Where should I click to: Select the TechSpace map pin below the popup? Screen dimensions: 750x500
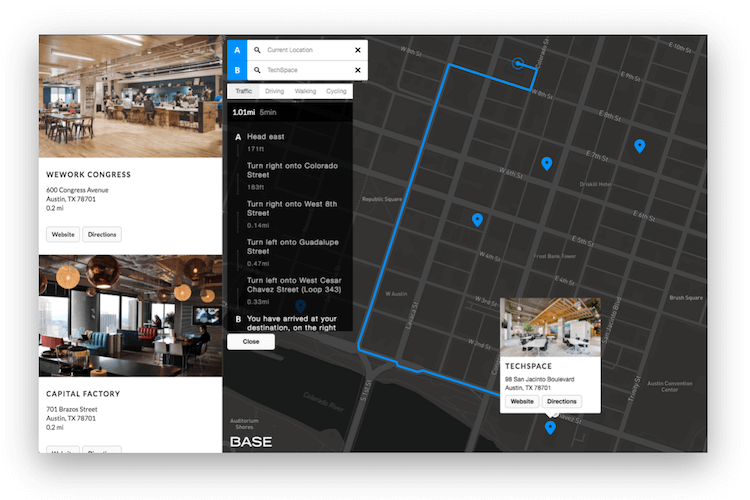click(x=550, y=427)
